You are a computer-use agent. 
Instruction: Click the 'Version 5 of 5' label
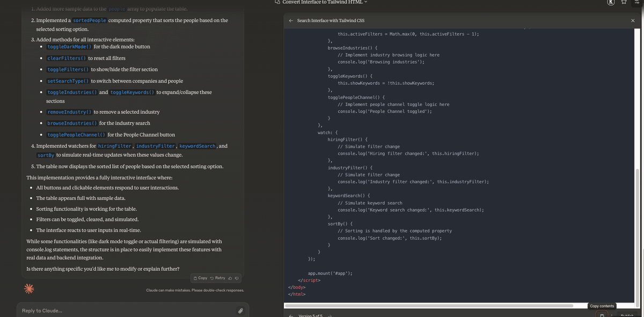point(310,315)
